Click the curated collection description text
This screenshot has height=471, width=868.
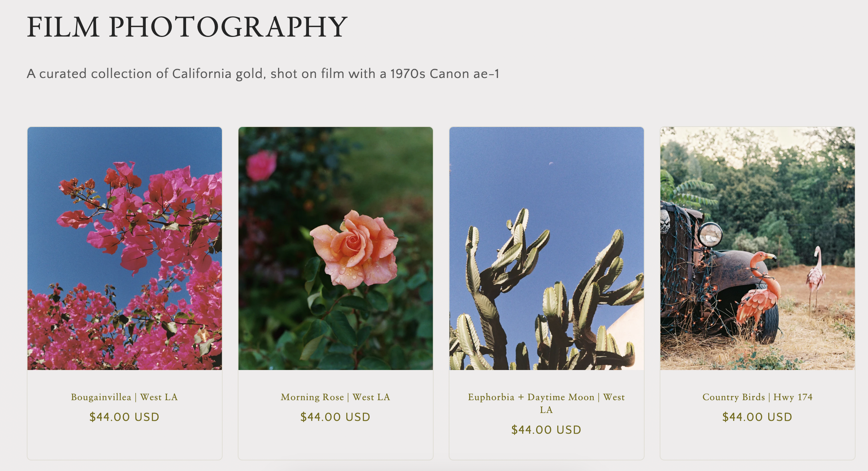[263, 74]
